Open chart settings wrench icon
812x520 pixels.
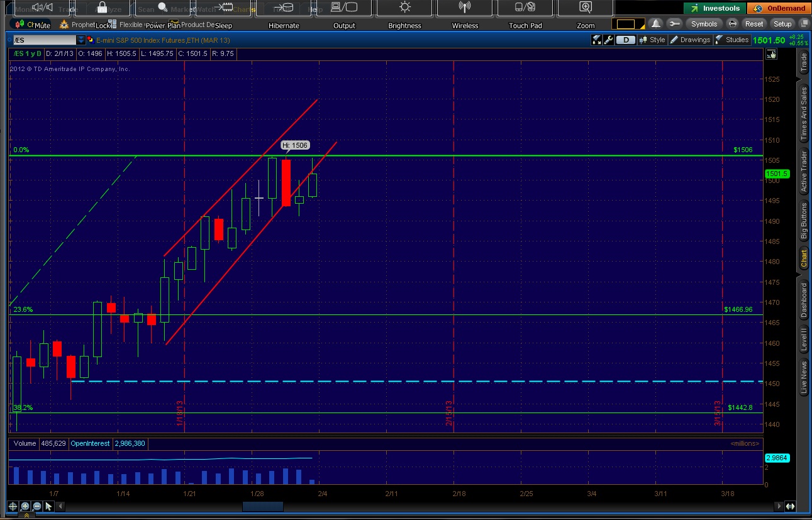(608, 40)
